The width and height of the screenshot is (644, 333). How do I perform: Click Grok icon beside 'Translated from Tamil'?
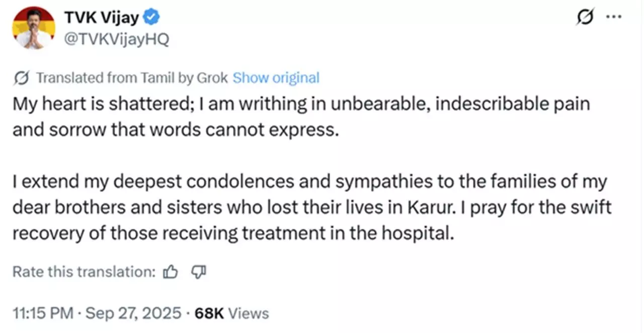click(x=22, y=78)
